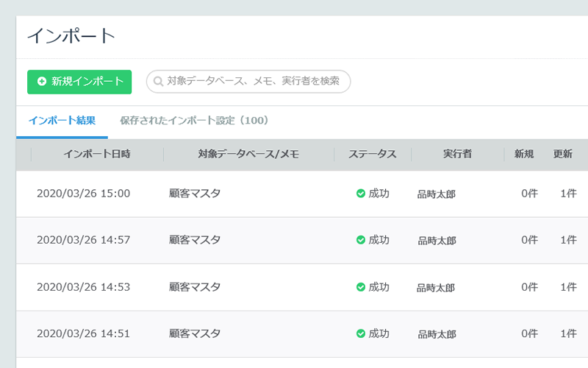Click 対象データベース/メモ column header
588x368 pixels.
[248, 154]
